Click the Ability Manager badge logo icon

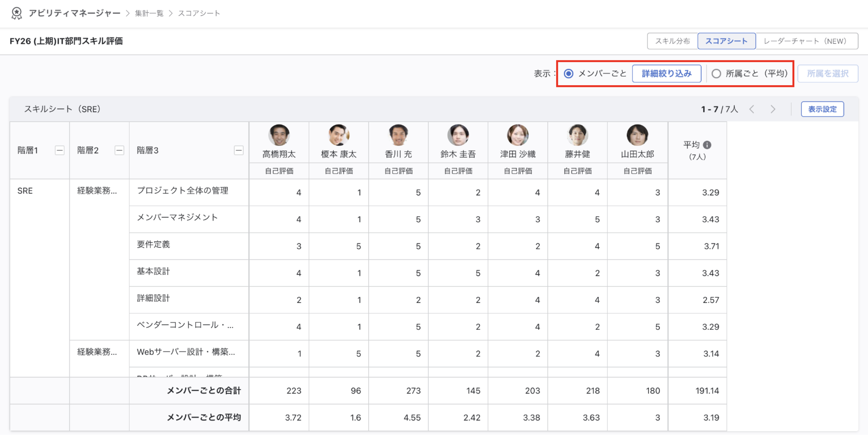click(17, 13)
